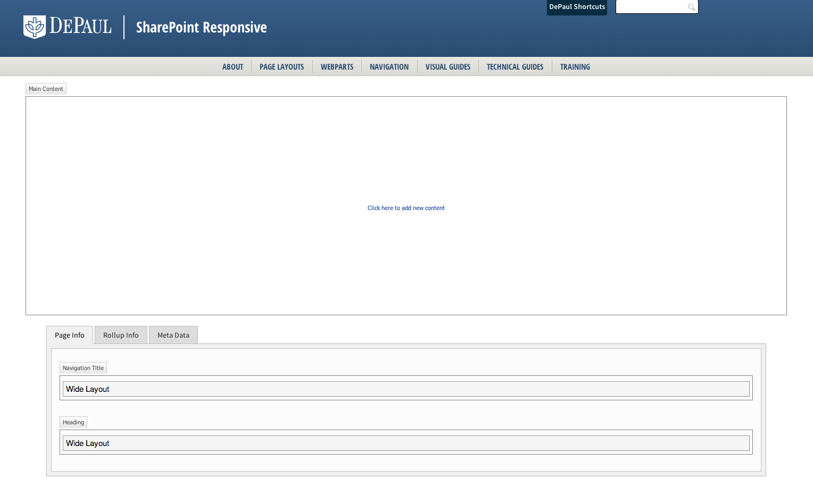
Task: Click the Heading 'Wide Layout' field
Action: tap(406, 443)
